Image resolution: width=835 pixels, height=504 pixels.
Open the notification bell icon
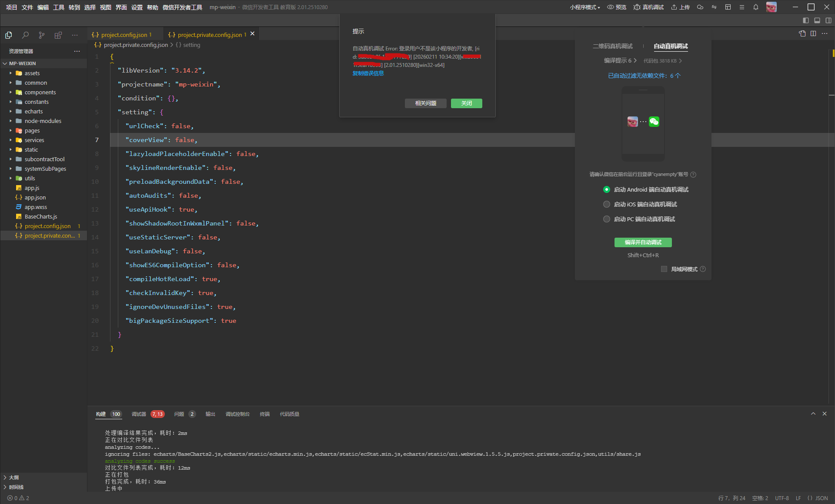[x=756, y=7]
